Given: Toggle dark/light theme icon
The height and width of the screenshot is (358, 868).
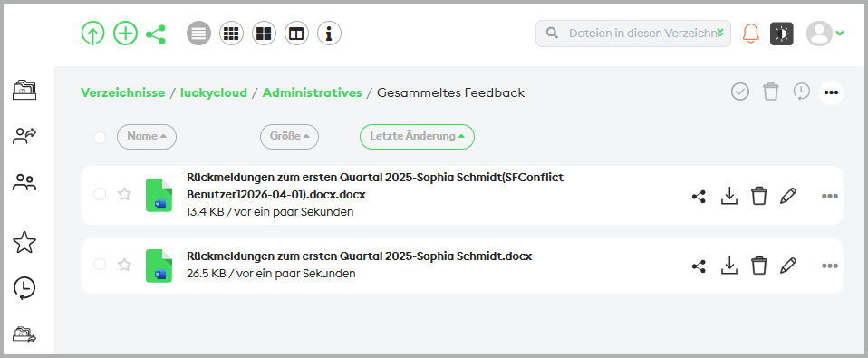Looking at the screenshot, I should [x=782, y=34].
